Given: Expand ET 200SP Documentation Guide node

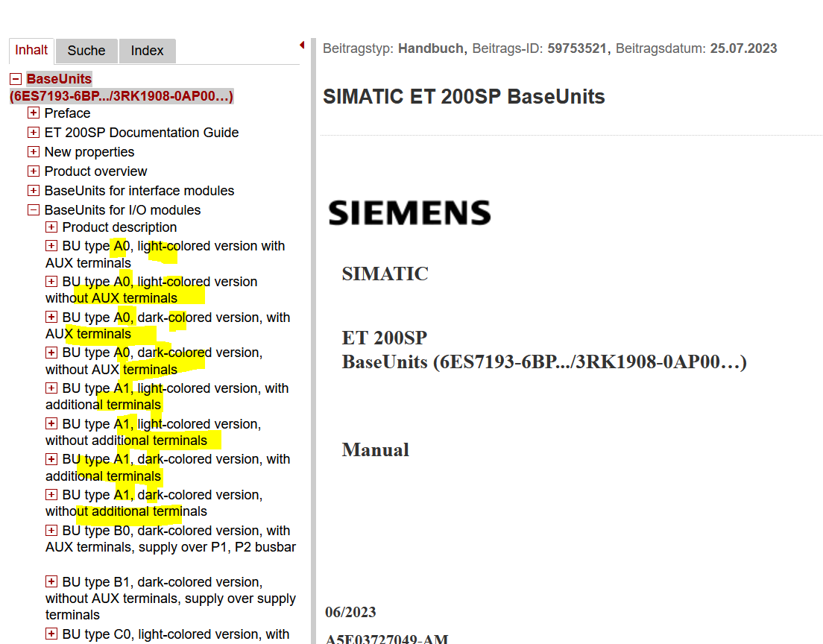Looking at the screenshot, I should pyautogui.click(x=33, y=132).
